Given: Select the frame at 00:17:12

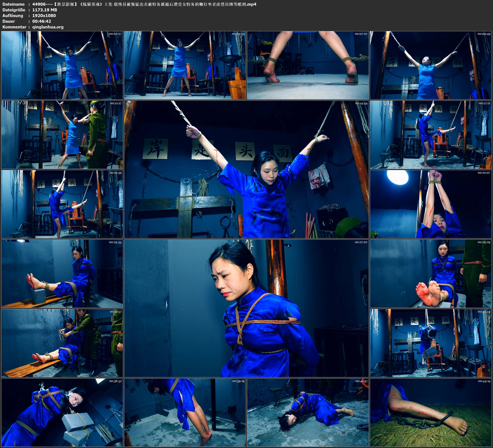Looking at the screenshot, I should click(x=431, y=135).
